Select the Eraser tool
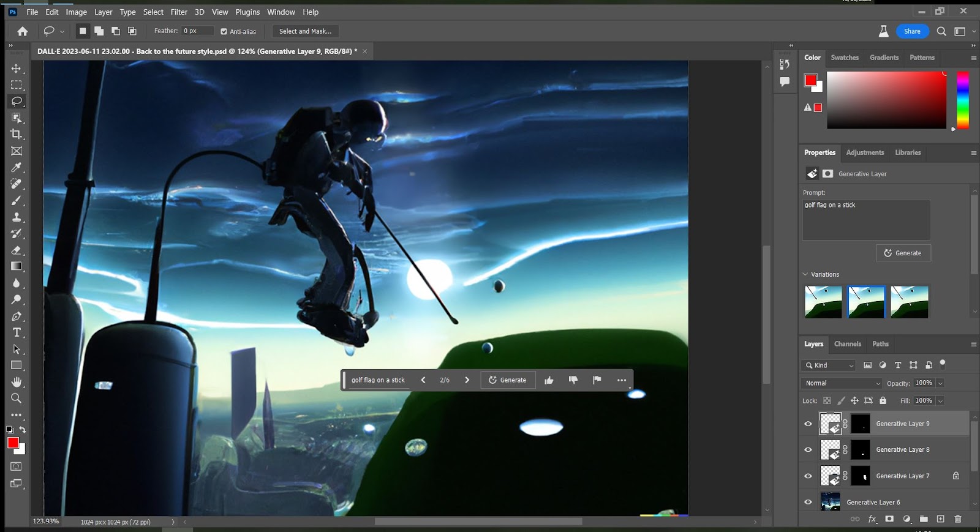The height and width of the screenshot is (532, 980). click(17, 250)
